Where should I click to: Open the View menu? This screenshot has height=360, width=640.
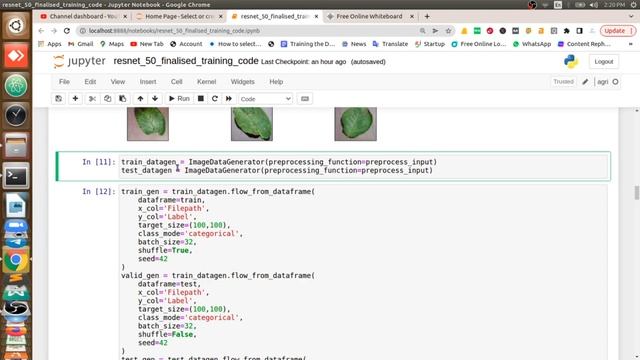118,82
